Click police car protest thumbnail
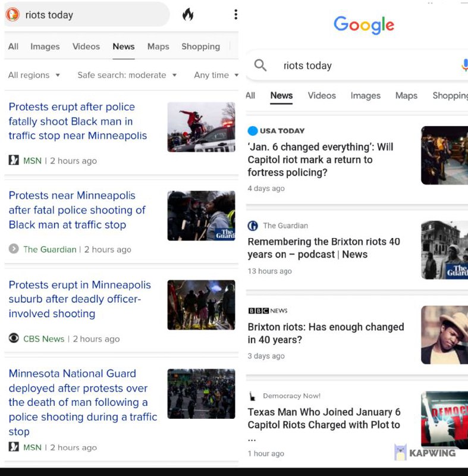468x476 pixels. point(201,127)
